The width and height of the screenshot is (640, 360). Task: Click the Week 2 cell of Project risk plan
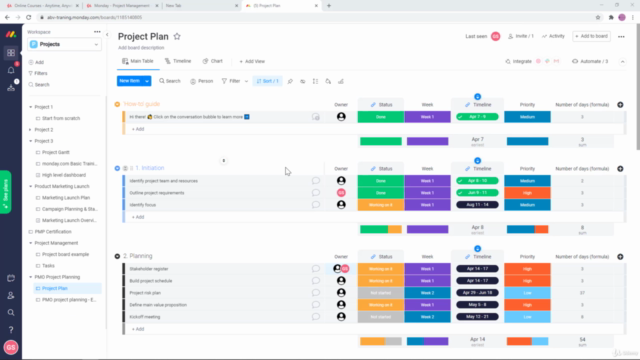tap(427, 293)
